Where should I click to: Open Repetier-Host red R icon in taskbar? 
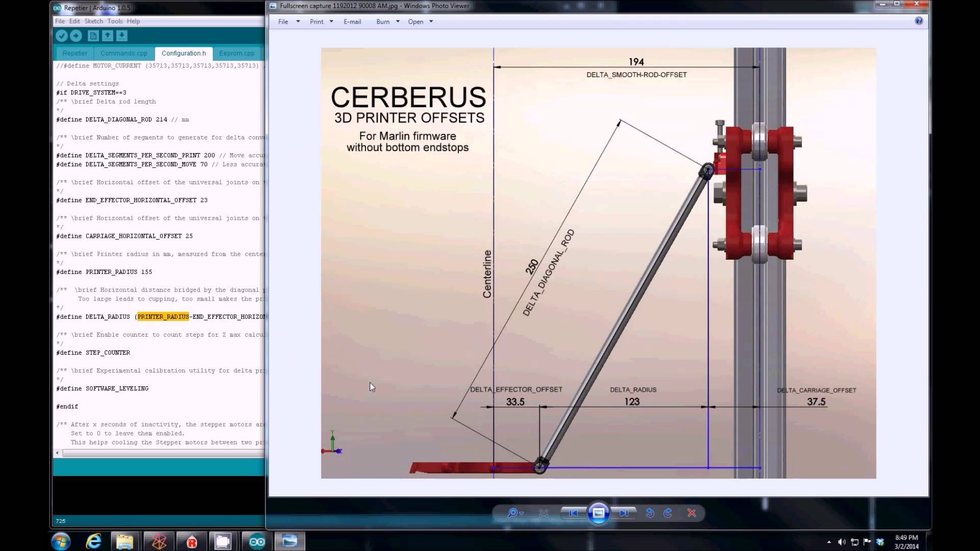(x=191, y=541)
